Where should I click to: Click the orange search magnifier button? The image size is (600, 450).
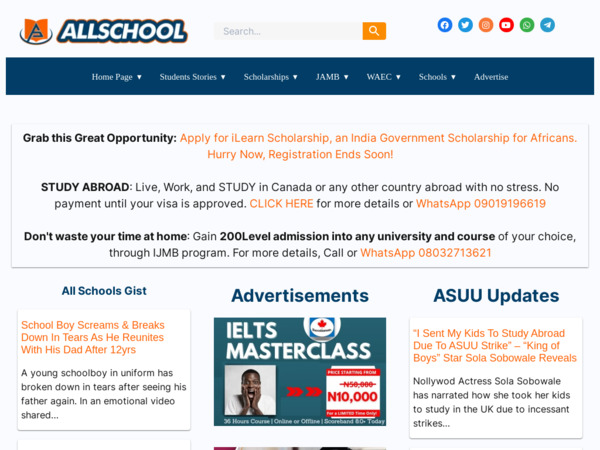coord(374,31)
